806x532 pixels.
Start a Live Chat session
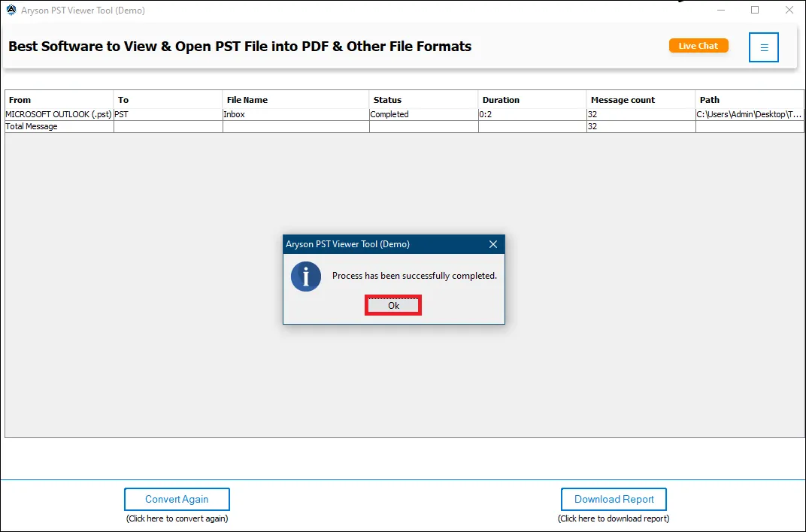[x=698, y=46]
